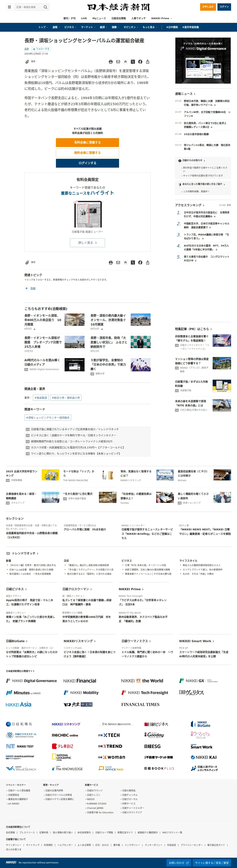This screenshot has width=237, height=868.
Task: Print the article using the top printer icon
Action: (111, 62)
